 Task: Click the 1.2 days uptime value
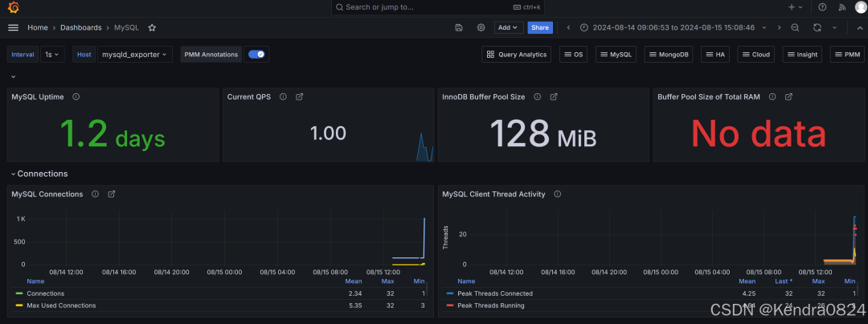(x=113, y=133)
